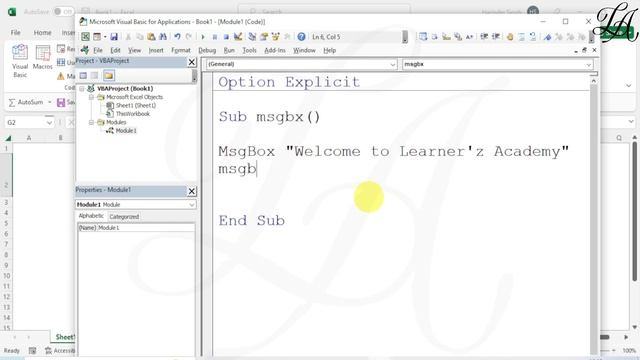Click the Find binoculars icon

[x=163, y=37]
